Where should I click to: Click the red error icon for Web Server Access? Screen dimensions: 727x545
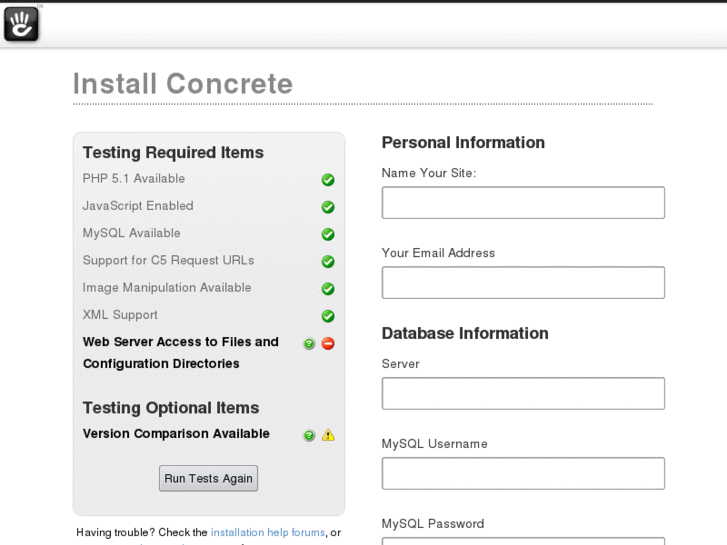pos(328,344)
